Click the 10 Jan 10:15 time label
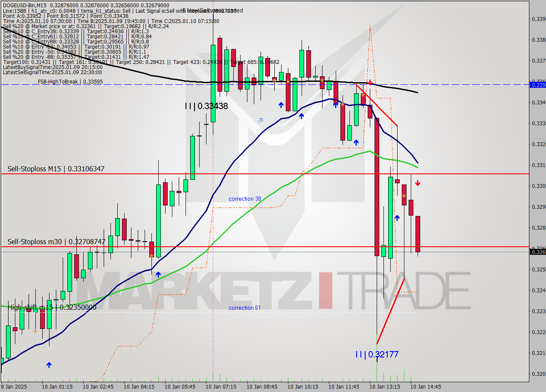Viewport: 546px width, 392px height. [x=303, y=387]
